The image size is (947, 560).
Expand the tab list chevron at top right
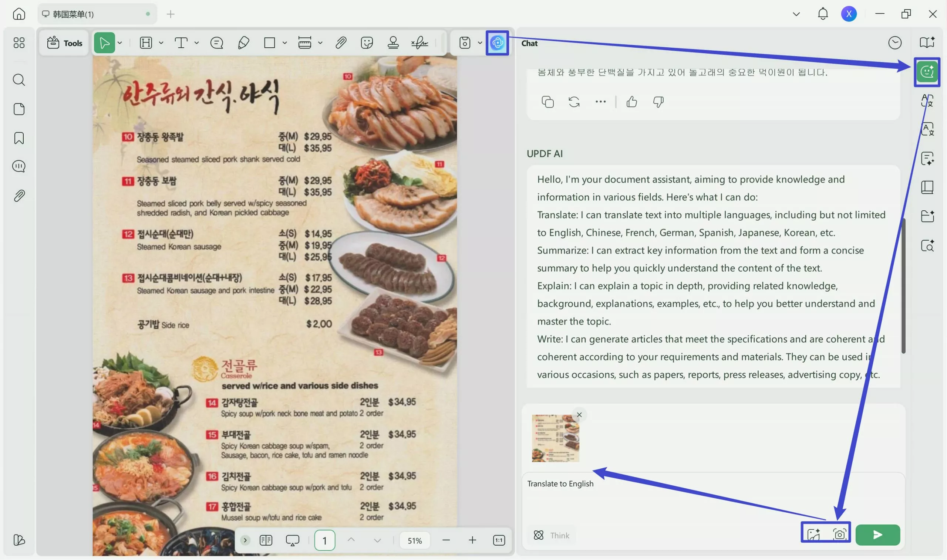tap(796, 14)
